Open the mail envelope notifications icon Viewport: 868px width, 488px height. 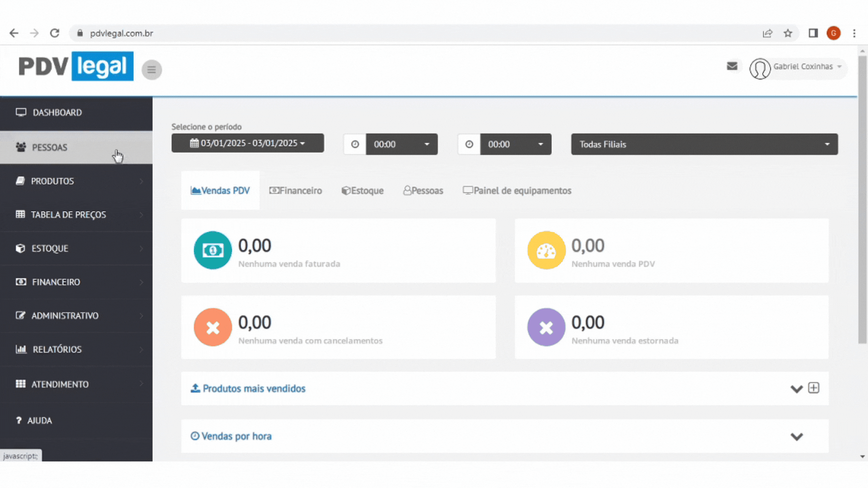tap(732, 66)
